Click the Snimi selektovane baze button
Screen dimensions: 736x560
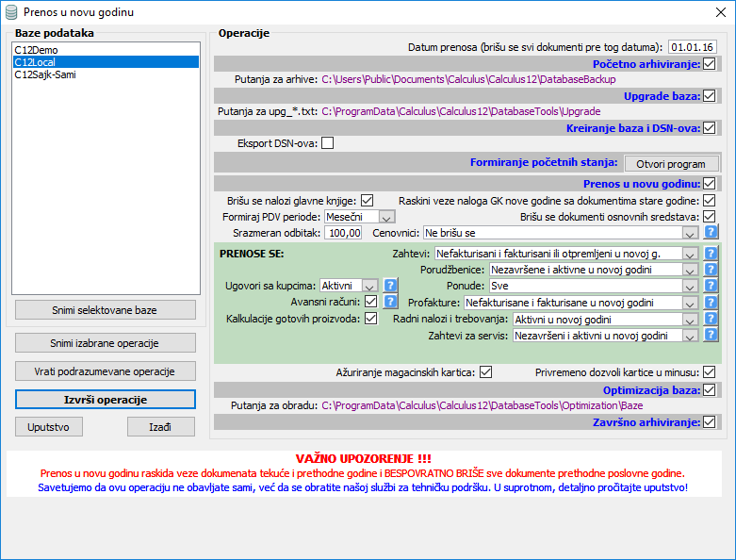106,310
